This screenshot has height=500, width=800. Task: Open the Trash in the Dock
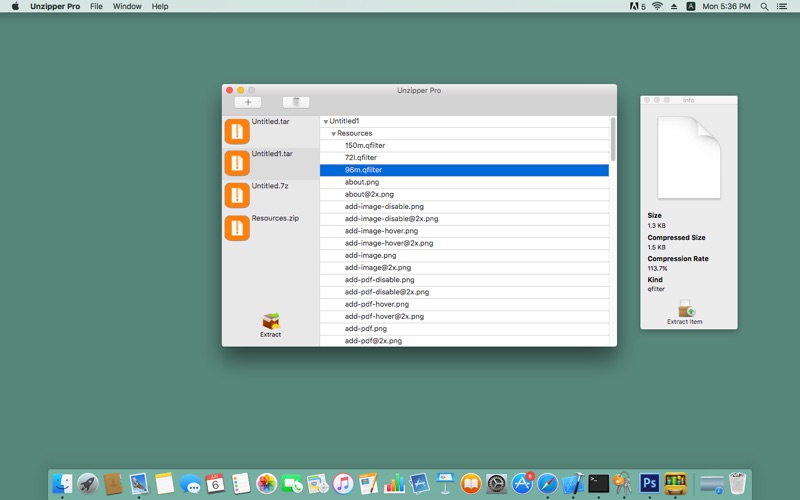pyautogui.click(x=737, y=483)
